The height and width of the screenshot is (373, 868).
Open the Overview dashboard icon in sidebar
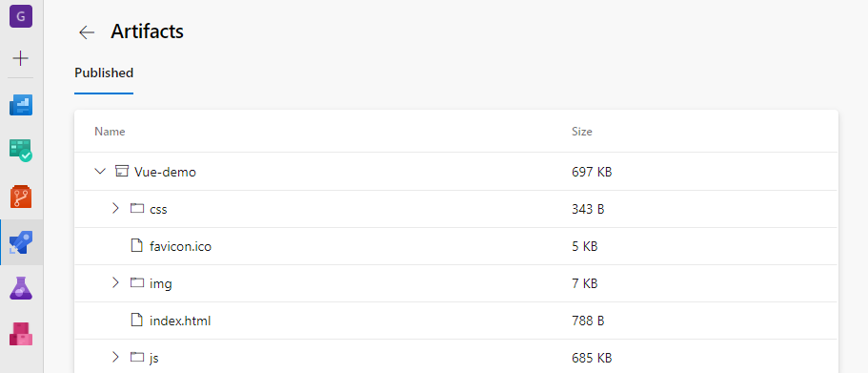pos(21,105)
